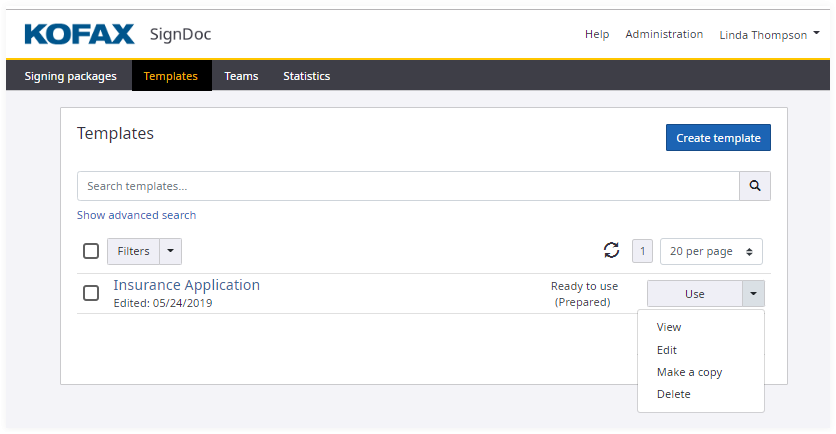The width and height of the screenshot is (836, 434).
Task: Toggle the select-all checkbox beside Filters
Action: tap(91, 251)
